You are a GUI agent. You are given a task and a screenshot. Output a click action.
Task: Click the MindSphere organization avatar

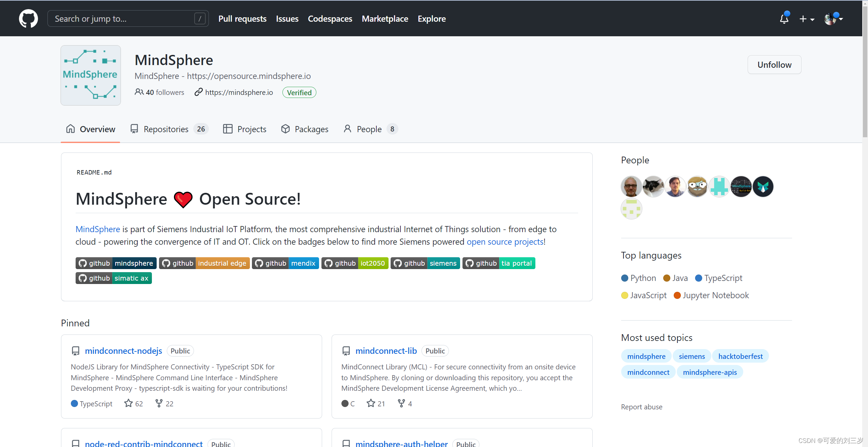tap(91, 75)
